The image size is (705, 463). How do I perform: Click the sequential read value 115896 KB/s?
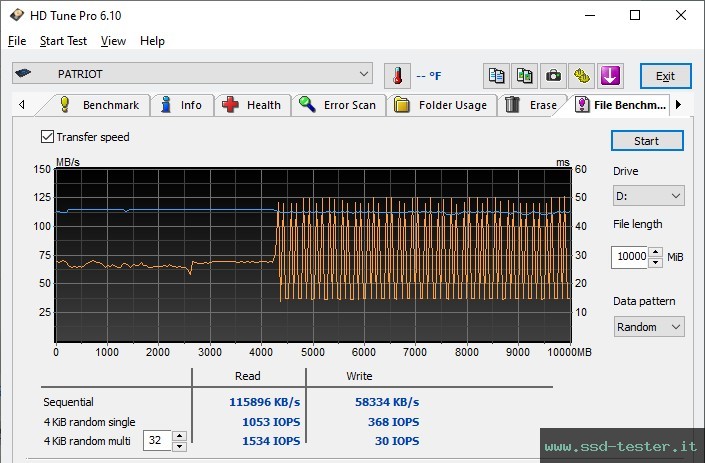click(264, 402)
